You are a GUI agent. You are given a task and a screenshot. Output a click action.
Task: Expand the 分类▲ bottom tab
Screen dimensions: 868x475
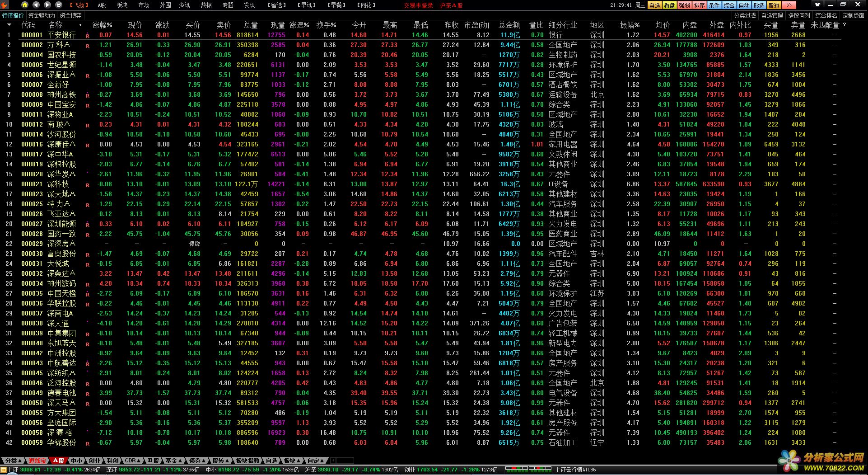13,461
